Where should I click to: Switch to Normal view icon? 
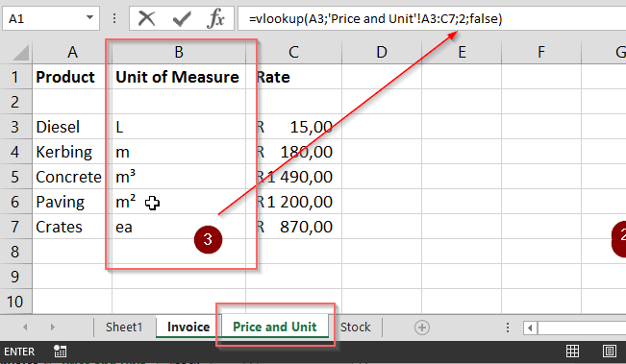572,352
